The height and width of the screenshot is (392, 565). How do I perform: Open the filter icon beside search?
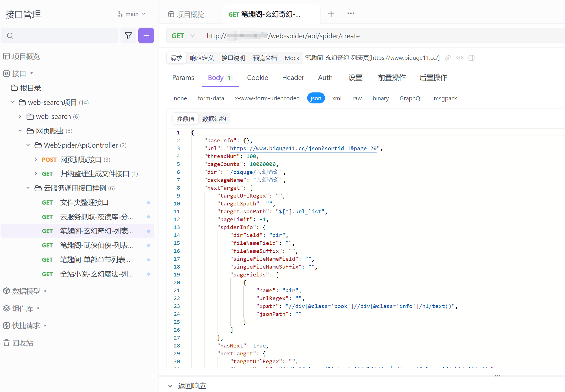[x=128, y=36]
